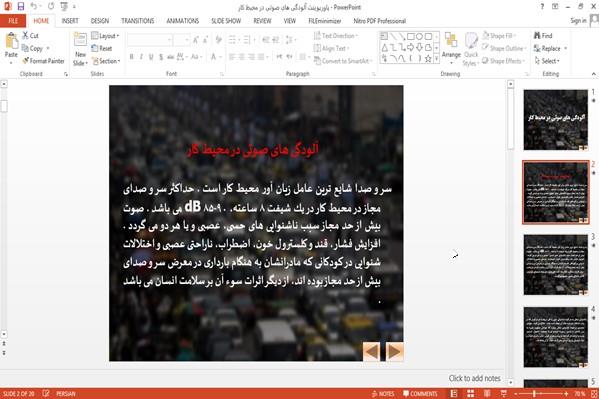Expand the Layout dropdown

tap(105, 36)
